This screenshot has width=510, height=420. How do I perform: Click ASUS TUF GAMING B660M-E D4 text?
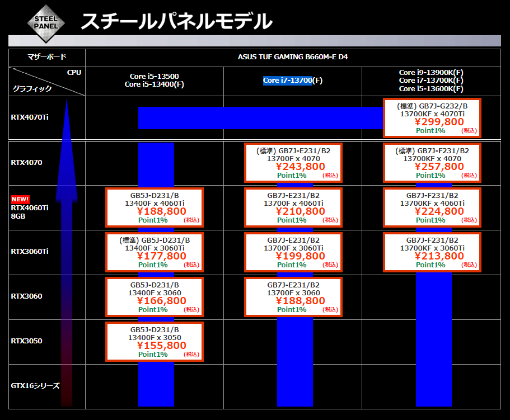coord(293,57)
